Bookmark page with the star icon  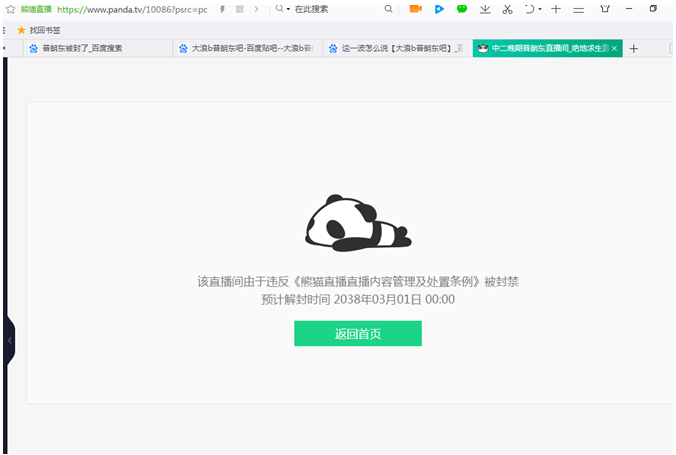point(10,9)
